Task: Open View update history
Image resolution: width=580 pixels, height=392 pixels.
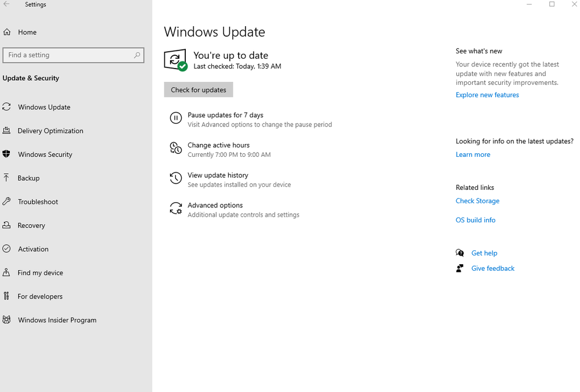Action: pos(218,175)
